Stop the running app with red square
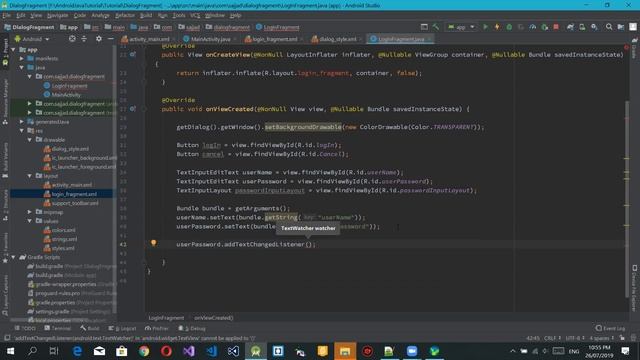 556,27
